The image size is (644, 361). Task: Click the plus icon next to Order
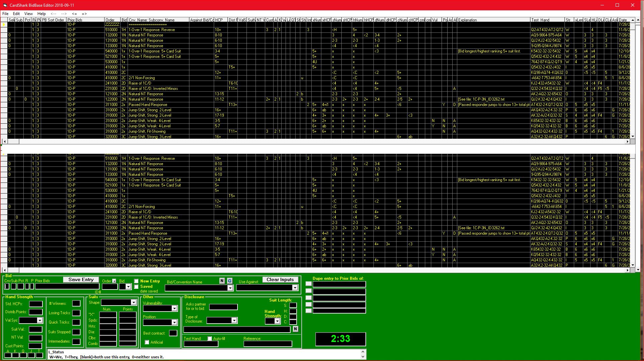[114, 281]
